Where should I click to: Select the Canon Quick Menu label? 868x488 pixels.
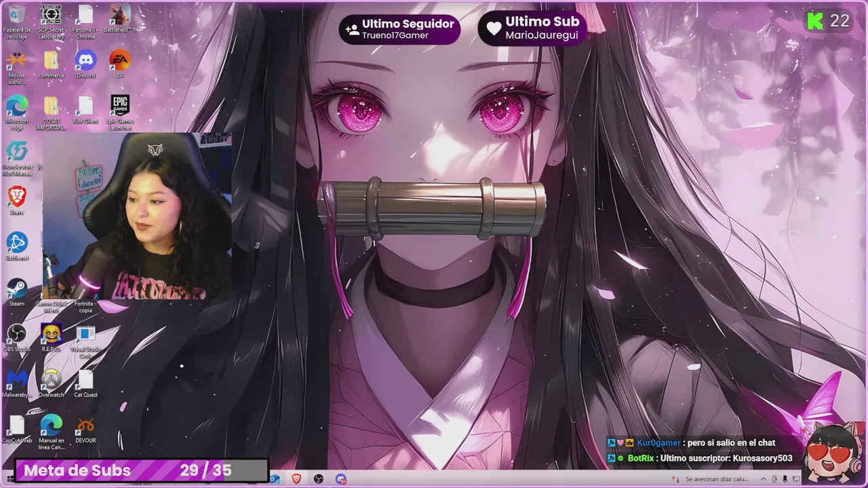tap(52, 307)
